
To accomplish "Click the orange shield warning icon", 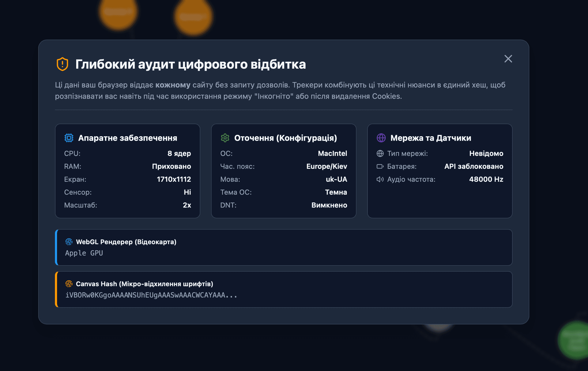I will click(62, 64).
